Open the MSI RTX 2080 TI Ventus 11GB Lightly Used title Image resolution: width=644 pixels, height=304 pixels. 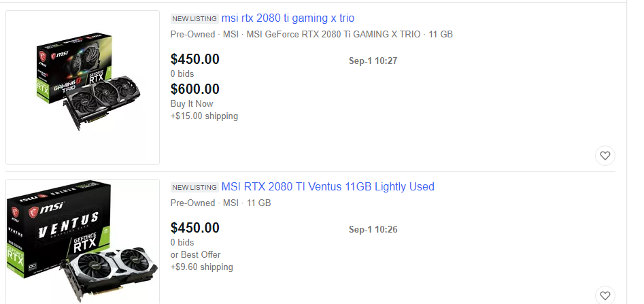(x=328, y=186)
